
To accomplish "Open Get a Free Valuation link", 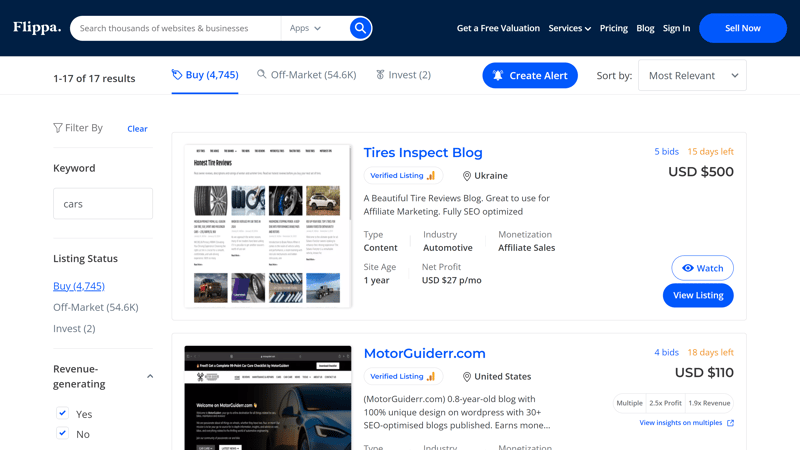I will click(498, 28).
